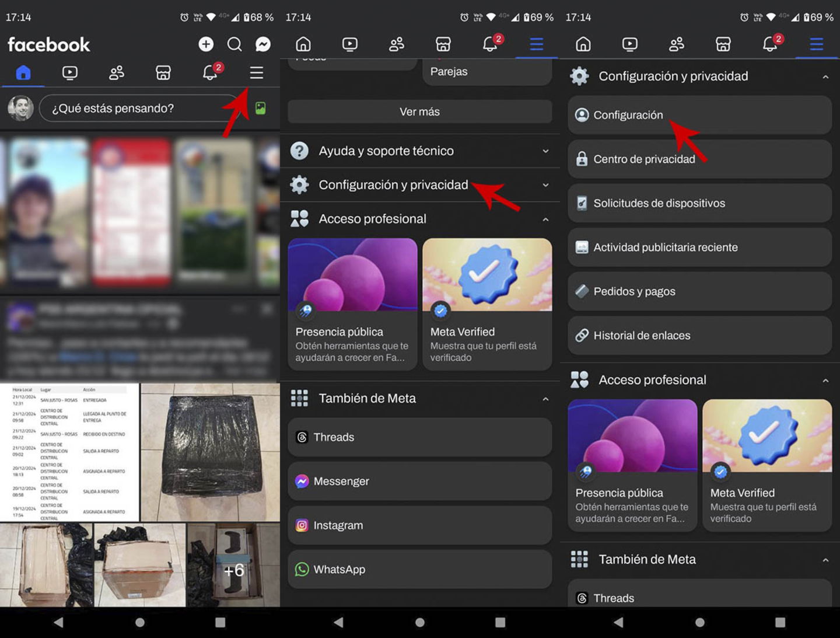Collapse 'También de Meta' in right screen
Screen dimensions: 840x638
click(825, 560)
